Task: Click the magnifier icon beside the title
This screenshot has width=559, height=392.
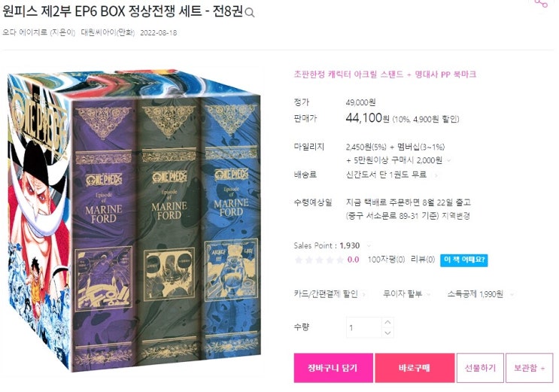Action: tap(250, 14)
